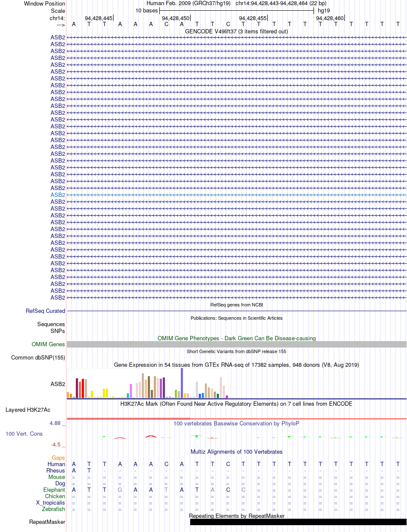Image resolution: width=407 pixels, height=532 pixels.
Task: Select the Dog alignment row label
Action: (60, 483)
